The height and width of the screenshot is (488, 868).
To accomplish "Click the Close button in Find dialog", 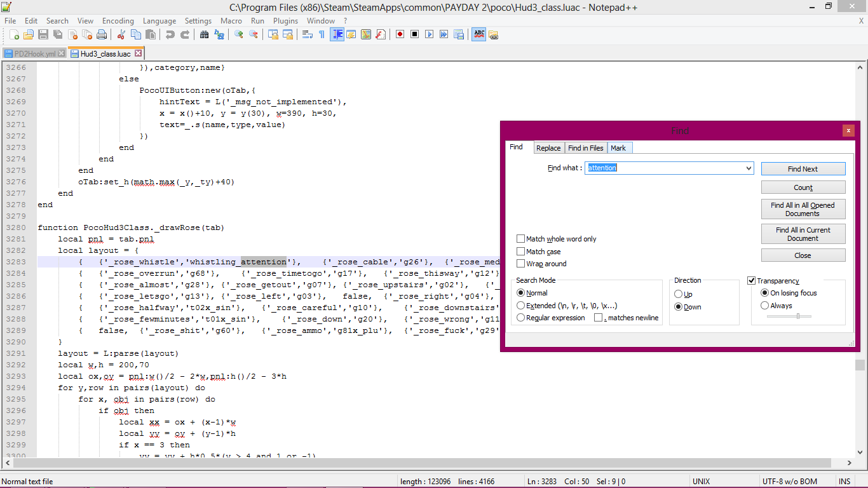I will click(803, 255).
